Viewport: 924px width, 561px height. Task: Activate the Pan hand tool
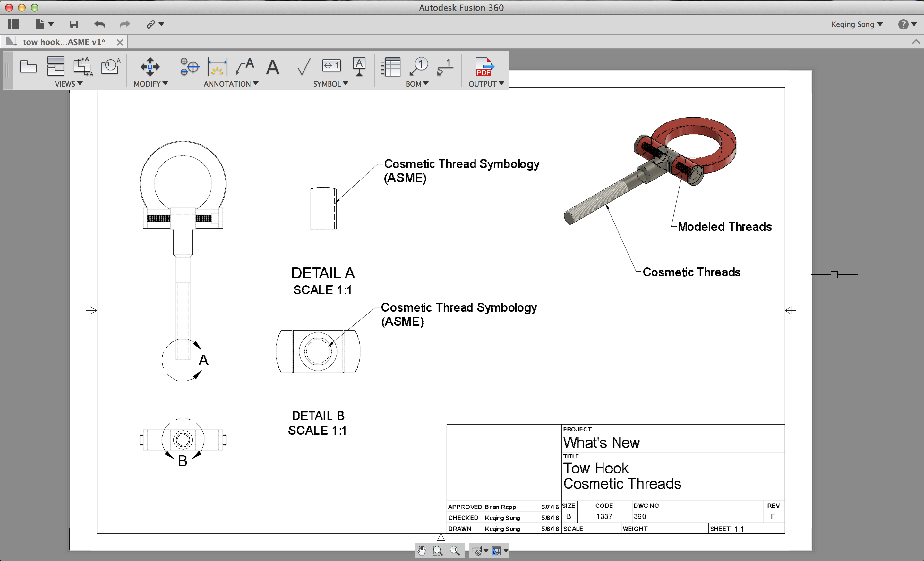(x=422, y=550)
